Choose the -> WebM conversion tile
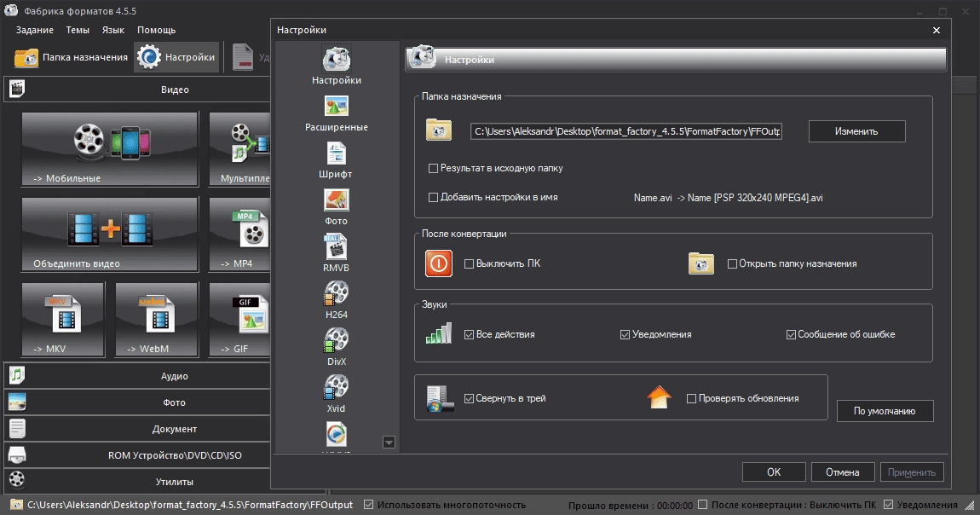The image size is (980, 515). click(157, 320)
